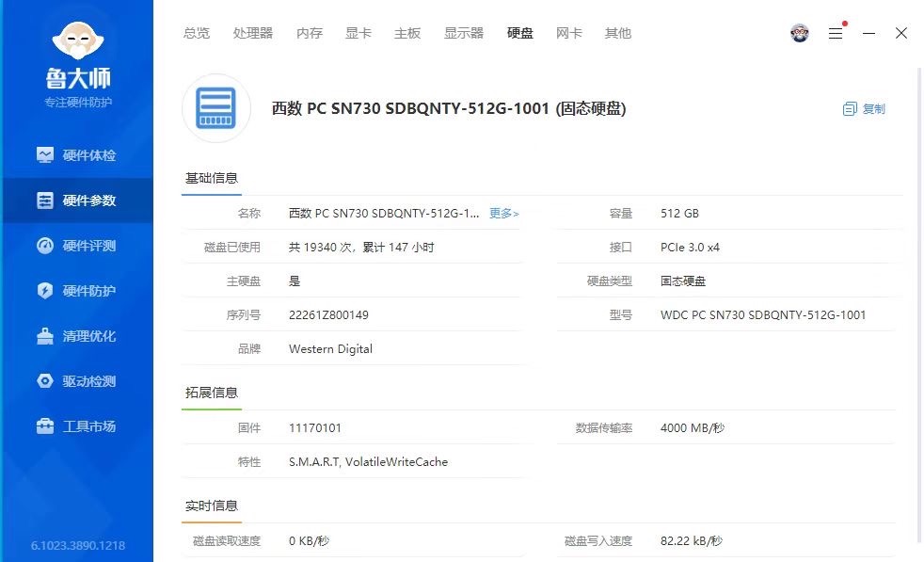Close the 鲁大师 window
This screenshot has height=562, width=924.
click(x=901, y=33)
